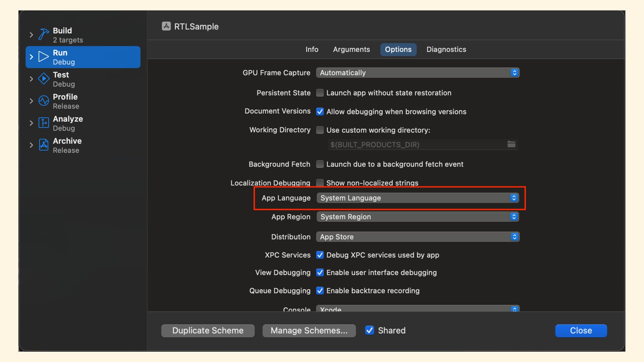Open the Distribution App Store dropdown

pos(418,237)
